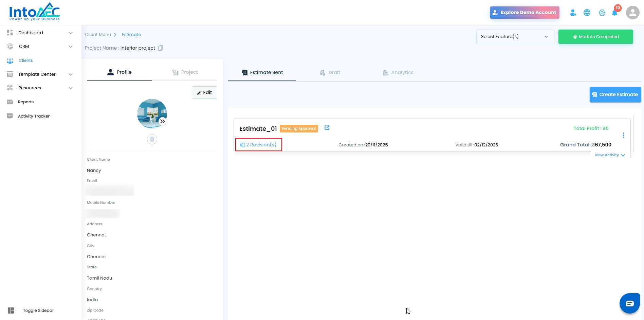Open the settings gear icon

[x=602, y=13]
